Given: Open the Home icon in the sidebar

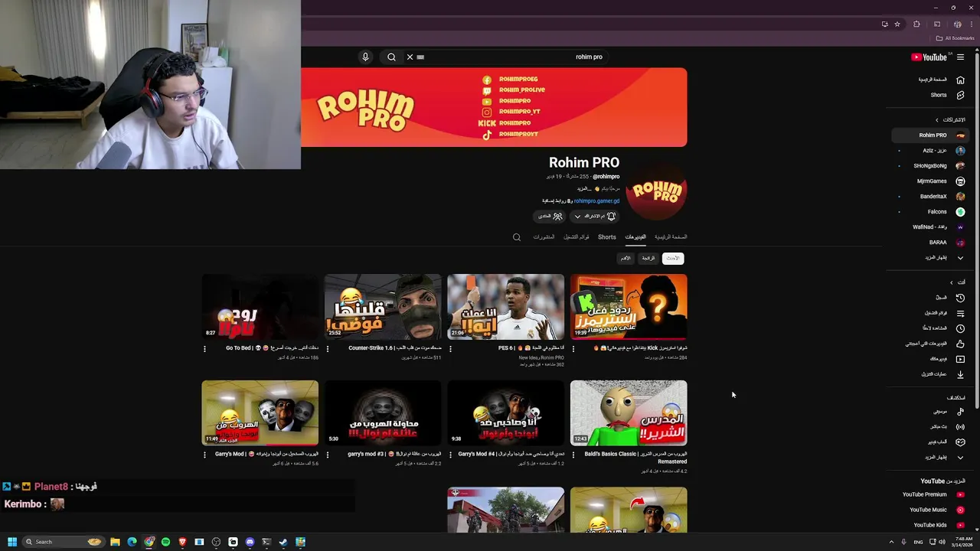Looking at the screenshot, I should [960, 80].
